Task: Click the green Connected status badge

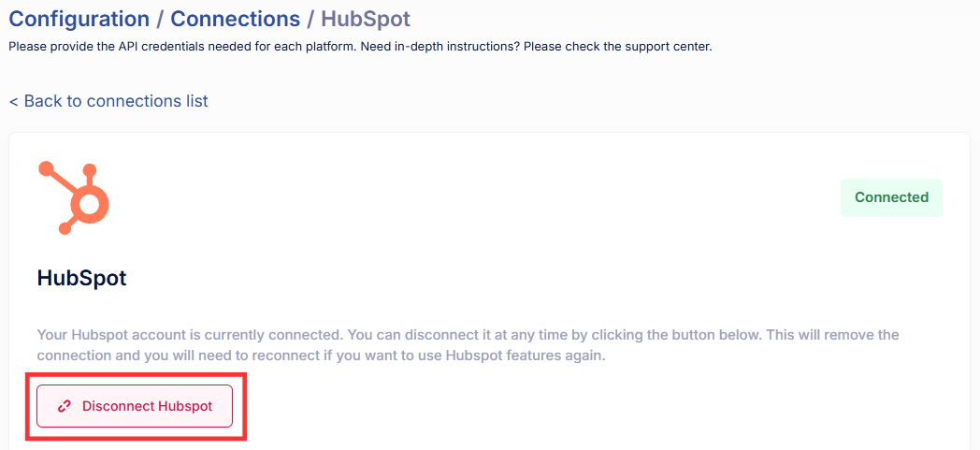Action: (891, 197)
